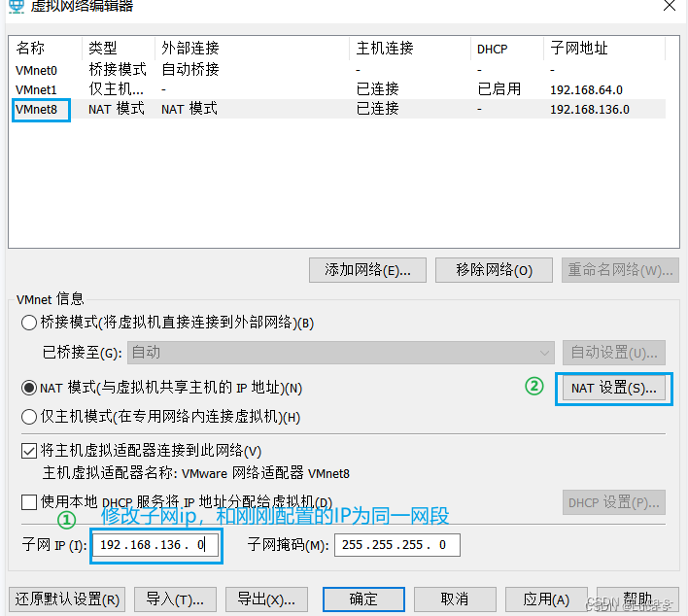
Task: Click the 外部连接 column header
Action: 253,49
